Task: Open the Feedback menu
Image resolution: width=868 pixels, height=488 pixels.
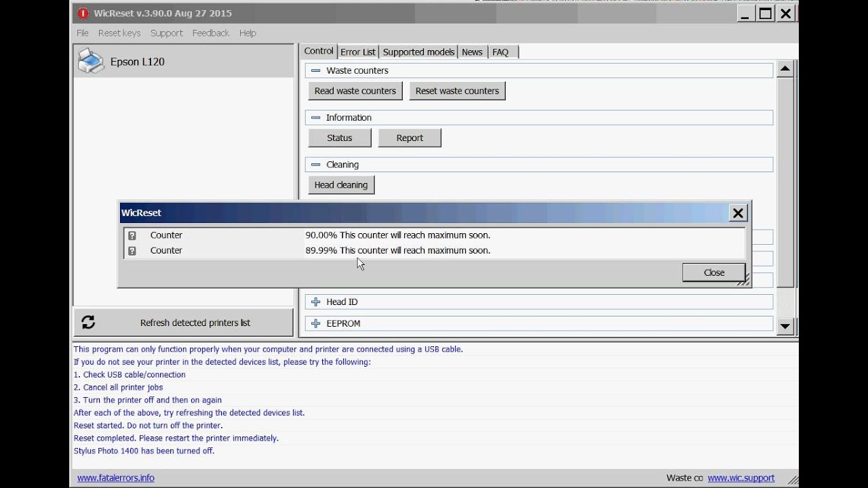Action: (211, 33)
